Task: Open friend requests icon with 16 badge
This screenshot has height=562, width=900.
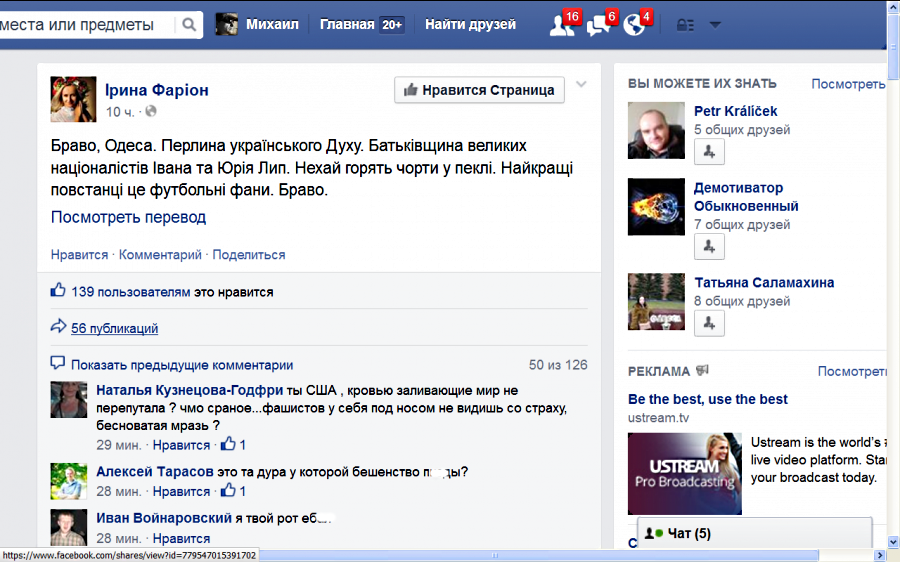Action: (562, 25)
